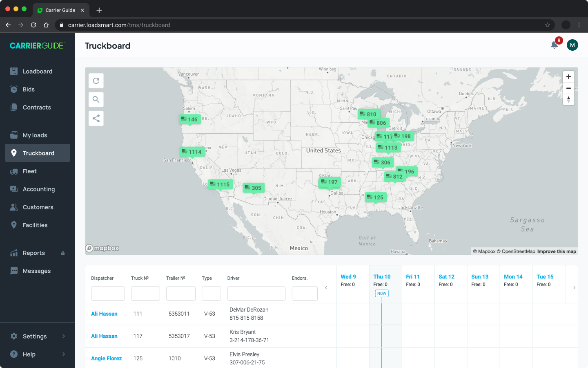Reset map compass bearing
Image resolution: width=588 pixels, height=368 pixels.
pyautogui.click(x=568, y=99)
